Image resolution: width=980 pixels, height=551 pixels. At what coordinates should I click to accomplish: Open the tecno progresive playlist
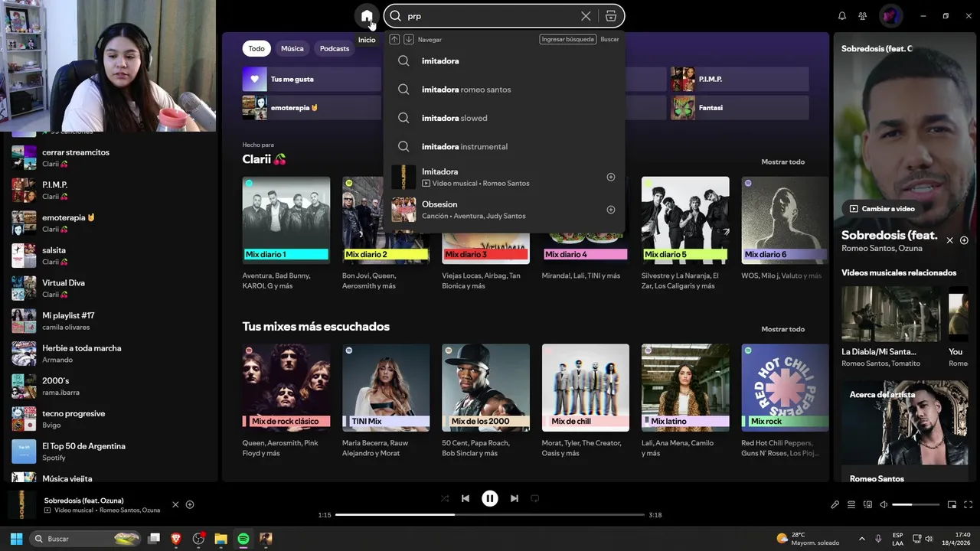111,419
